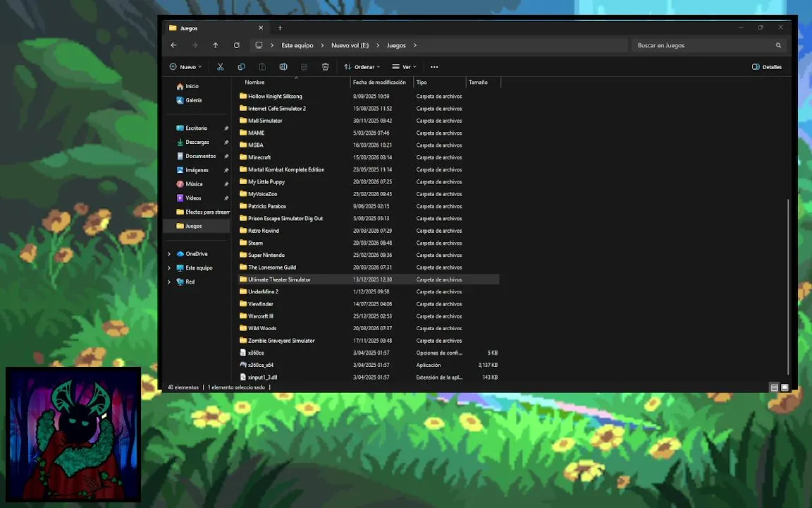Open the Ordenar dropdown
The width and height of the screenshot is (812, 508).
[362, 67]
